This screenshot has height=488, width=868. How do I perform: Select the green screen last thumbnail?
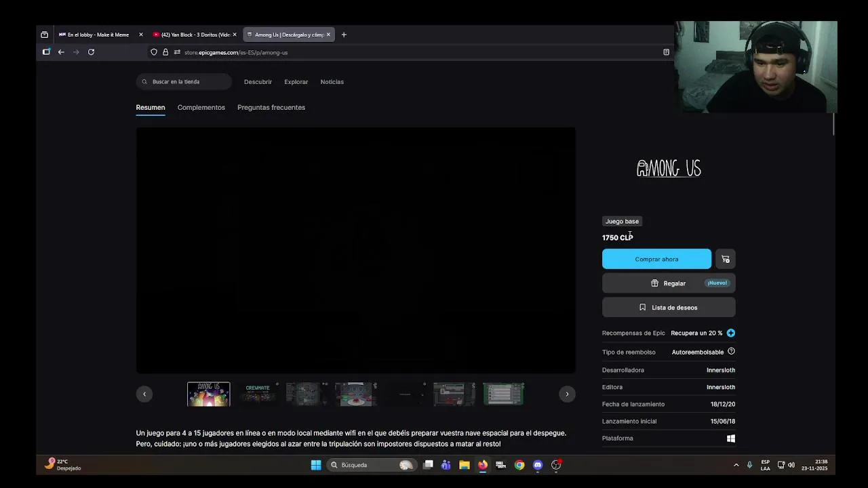point(503,394)
